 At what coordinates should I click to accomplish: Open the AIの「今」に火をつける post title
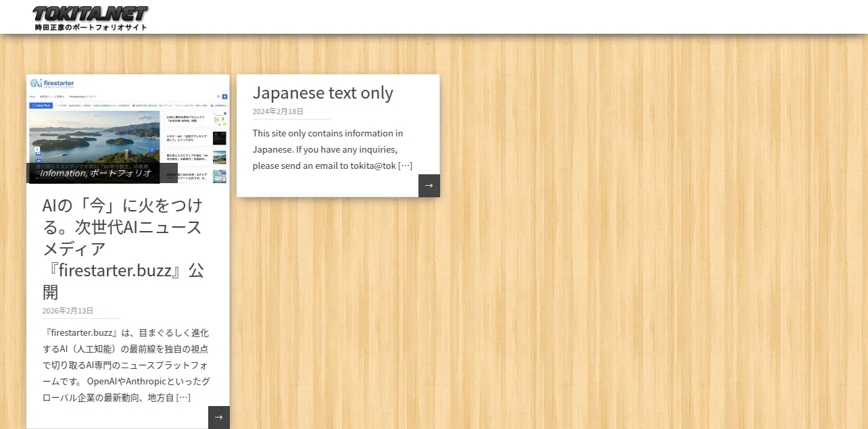(123, 249)
